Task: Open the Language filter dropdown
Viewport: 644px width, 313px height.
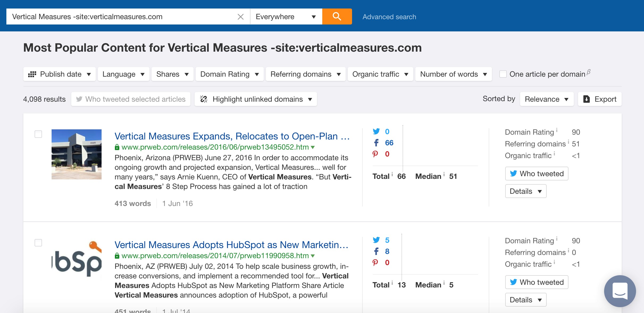Action: point(124,74)
